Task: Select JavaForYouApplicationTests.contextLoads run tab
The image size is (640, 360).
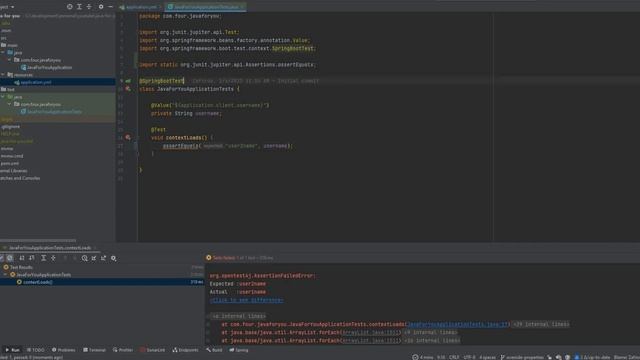Action: point(49,248)
